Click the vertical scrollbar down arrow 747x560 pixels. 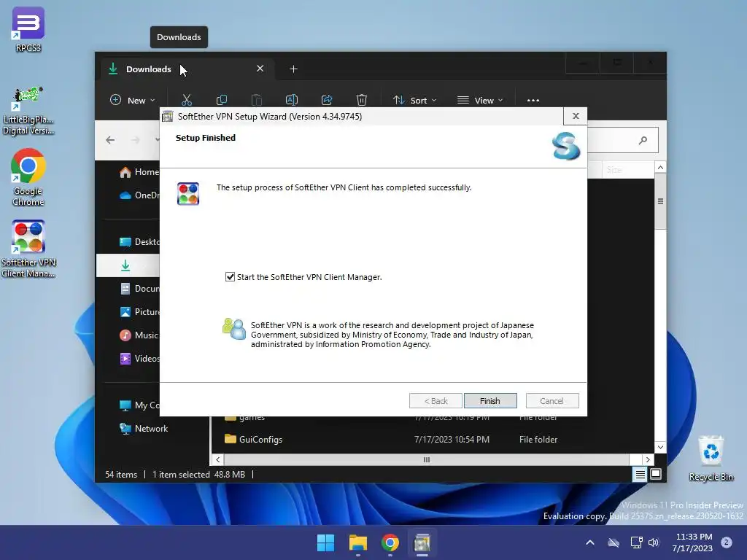click(660, 447)
